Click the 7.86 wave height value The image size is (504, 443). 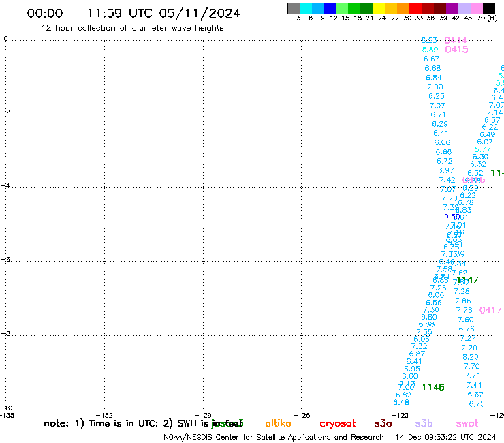[x=463, y=301]
